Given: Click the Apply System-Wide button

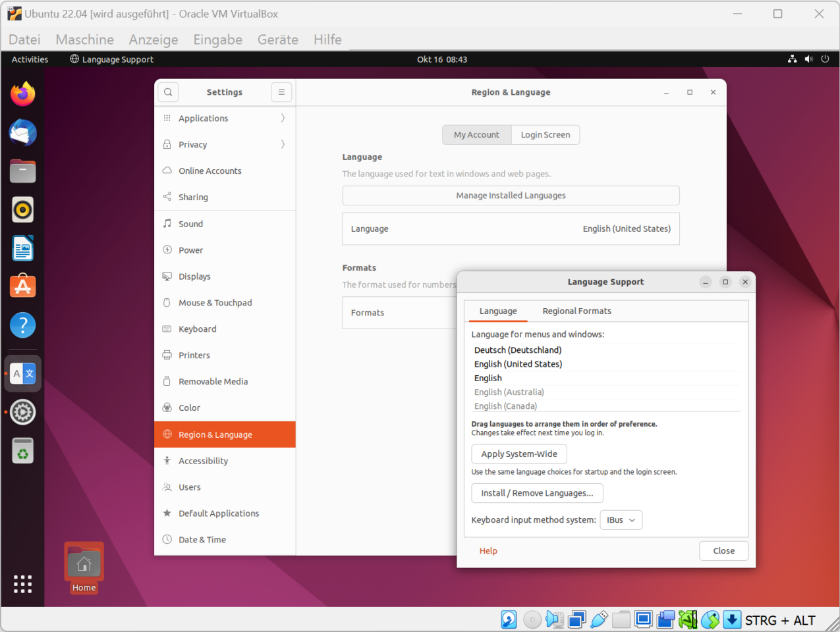Looking at the screenshot, I should 518,454.
